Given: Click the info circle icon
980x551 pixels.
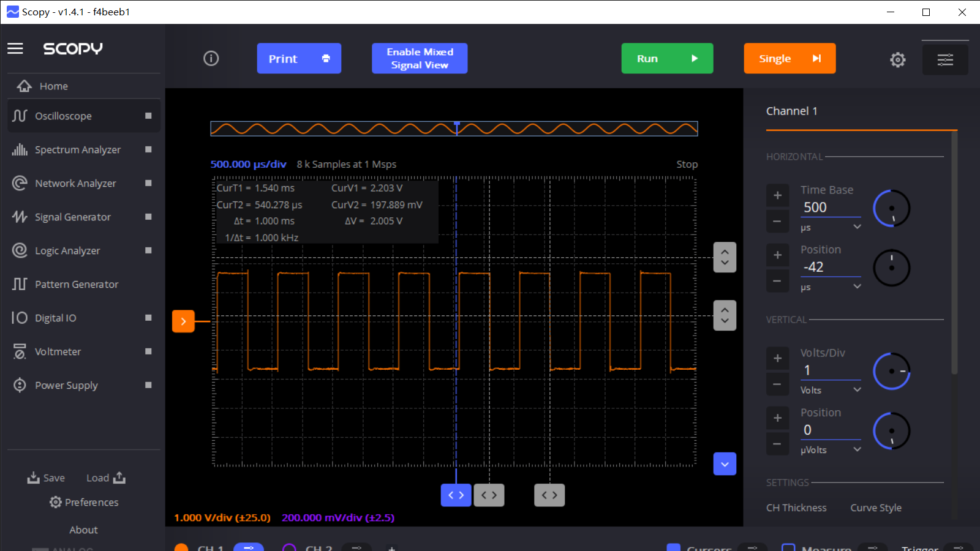Looking at the screenshot, I should (x=211, y=59).
